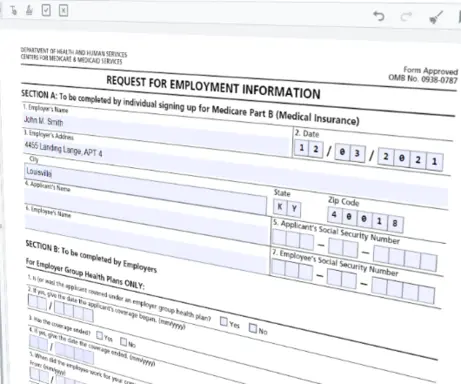The width and height of the screenshot is (461, 384).
Task: Undo the last form edit
Action: [379, 16]
